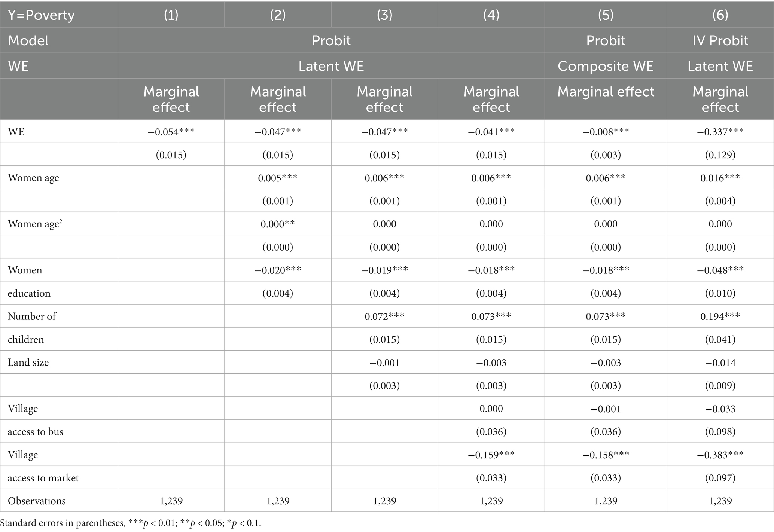Screen dimensions: 774x532
Task: Click the −0.337*** WE marginal effect
Action: click(720, 132)
